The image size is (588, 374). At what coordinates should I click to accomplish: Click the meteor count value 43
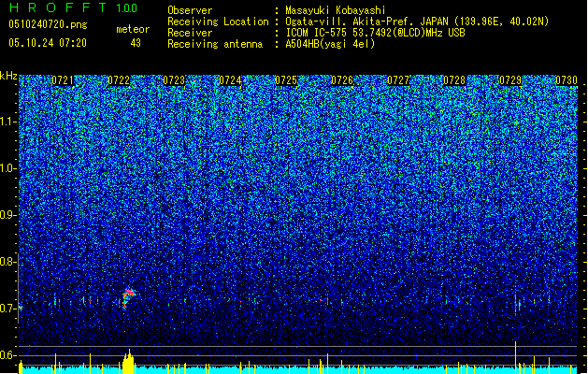(x=136, y=43)
